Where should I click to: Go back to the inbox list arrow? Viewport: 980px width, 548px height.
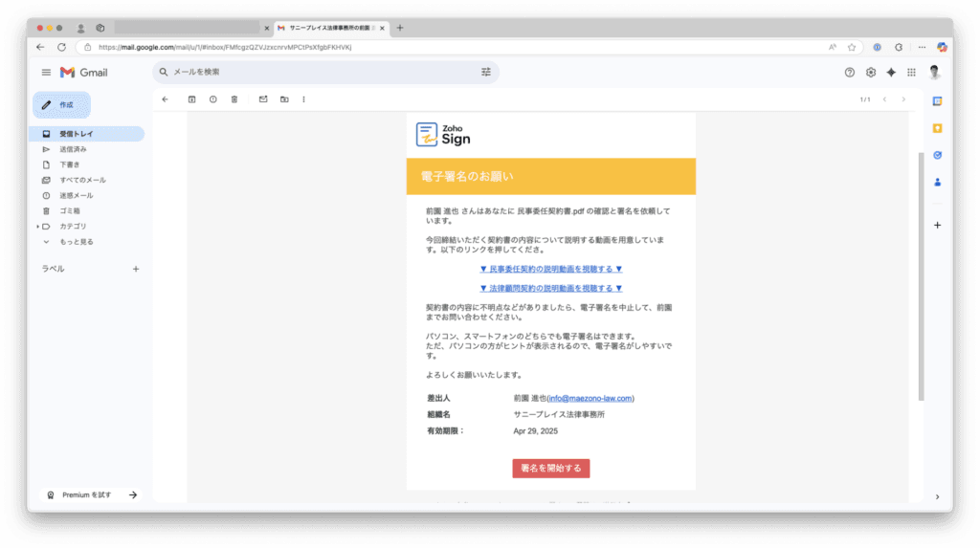[x=165, y=99]
